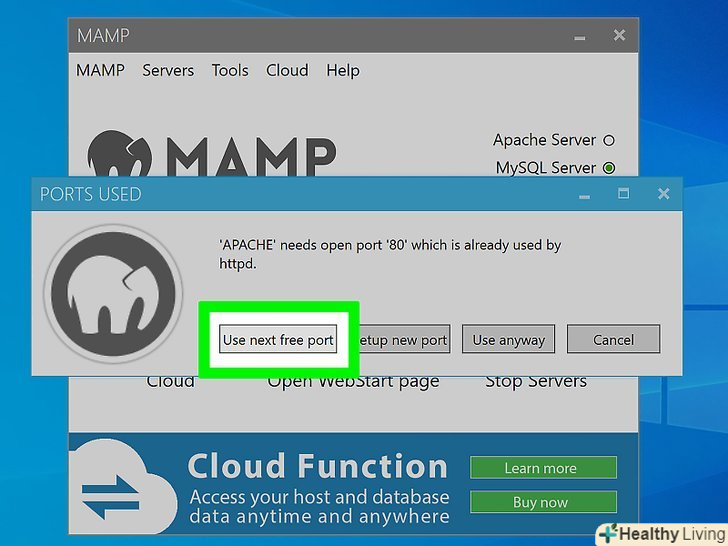Click the cloud sync arrows icon

point(110,497)
